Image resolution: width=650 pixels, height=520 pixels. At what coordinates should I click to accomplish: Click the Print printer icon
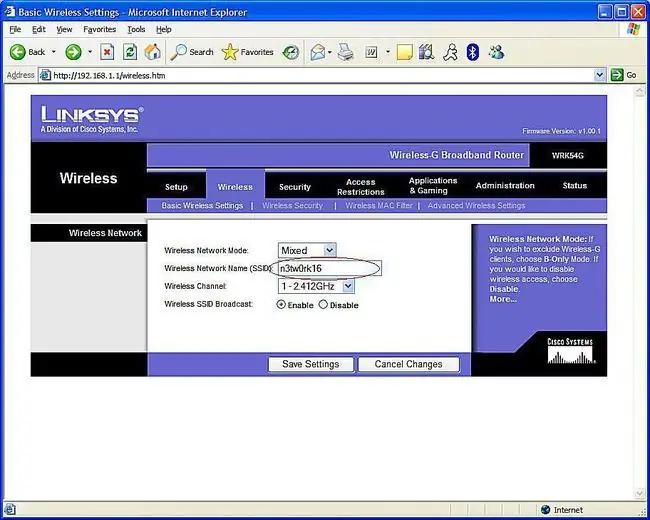[x=345, y=52]
